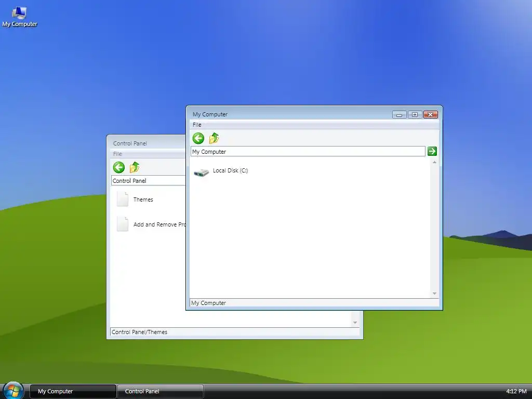Select Add and Remove Programs label
The width and height of the screenshot is (532, 399).
click(x=159, y=224)
